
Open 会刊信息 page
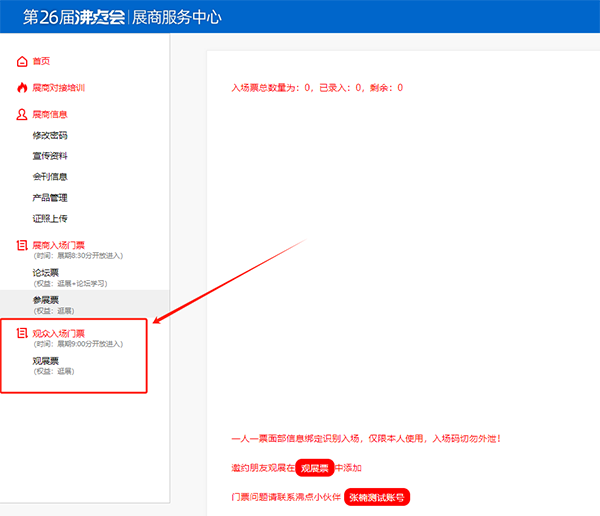click(x=50, y=177)
